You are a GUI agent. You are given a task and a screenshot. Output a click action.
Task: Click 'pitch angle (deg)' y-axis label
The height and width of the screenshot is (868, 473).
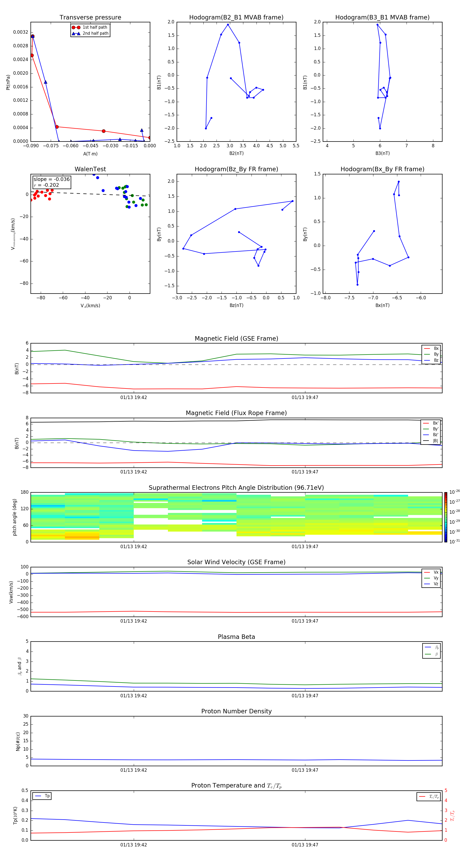14,517
